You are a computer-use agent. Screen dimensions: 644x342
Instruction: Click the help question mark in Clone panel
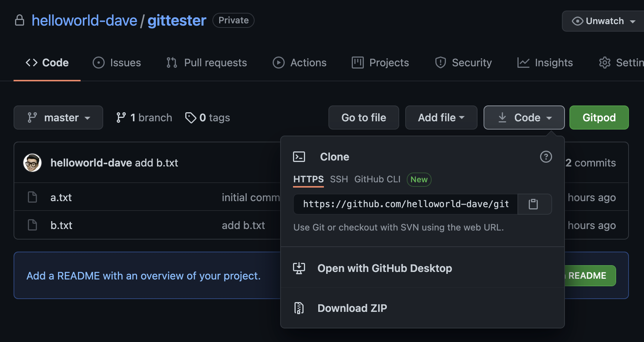546,157
